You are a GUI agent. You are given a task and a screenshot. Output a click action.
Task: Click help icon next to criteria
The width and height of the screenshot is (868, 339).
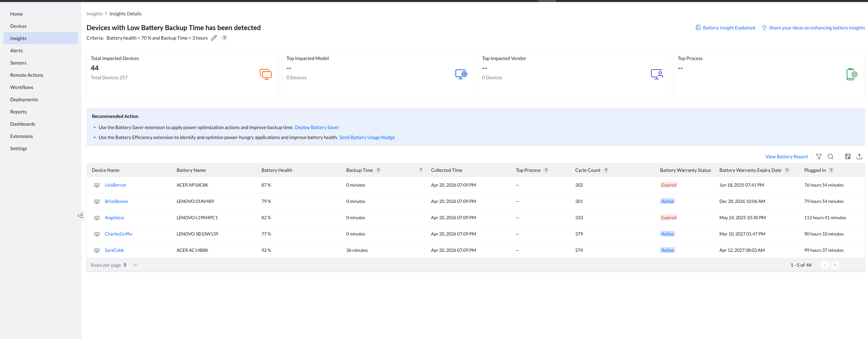224,38
